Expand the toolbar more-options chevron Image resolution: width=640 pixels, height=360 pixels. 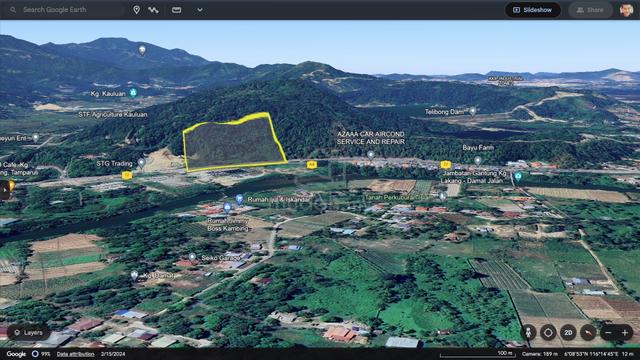tap(200, 10)
